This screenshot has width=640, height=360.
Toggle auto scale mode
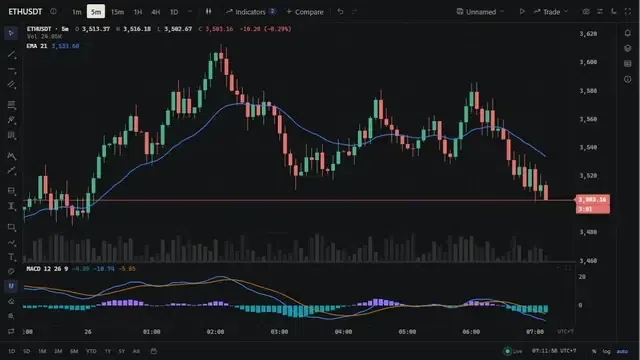(x=622, y=351)
